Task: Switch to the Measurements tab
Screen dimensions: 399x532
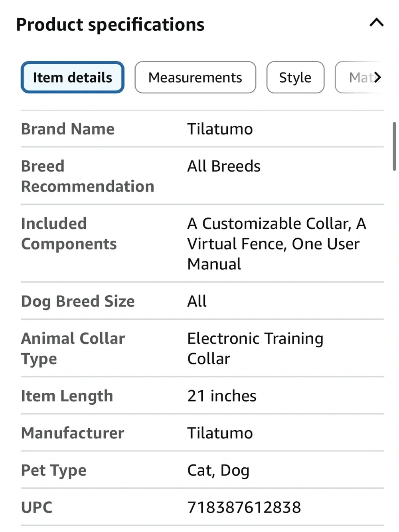Action: pos(195,77)
